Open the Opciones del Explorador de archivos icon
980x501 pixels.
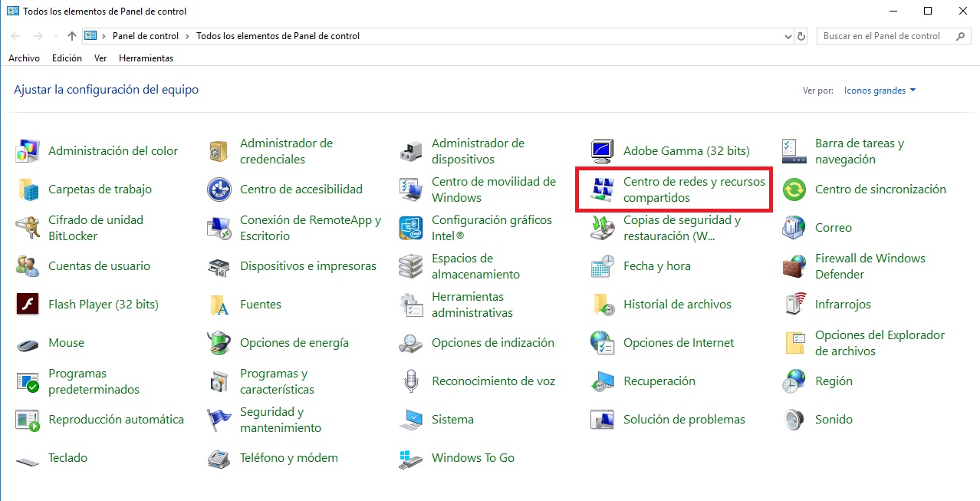(794, 343)
